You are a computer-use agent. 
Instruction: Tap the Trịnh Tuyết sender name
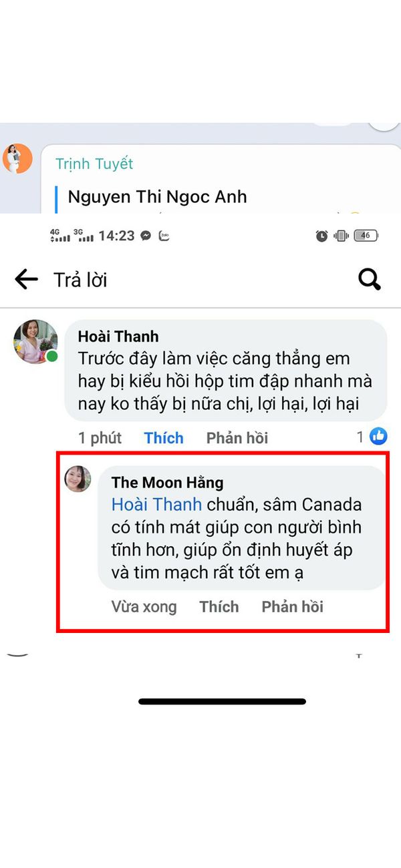click(x=94, y=164)
